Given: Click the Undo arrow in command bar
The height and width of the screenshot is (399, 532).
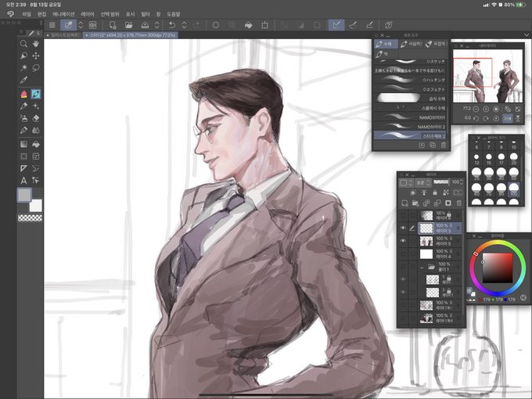Looking at the screenshot, I should [172, 25].
